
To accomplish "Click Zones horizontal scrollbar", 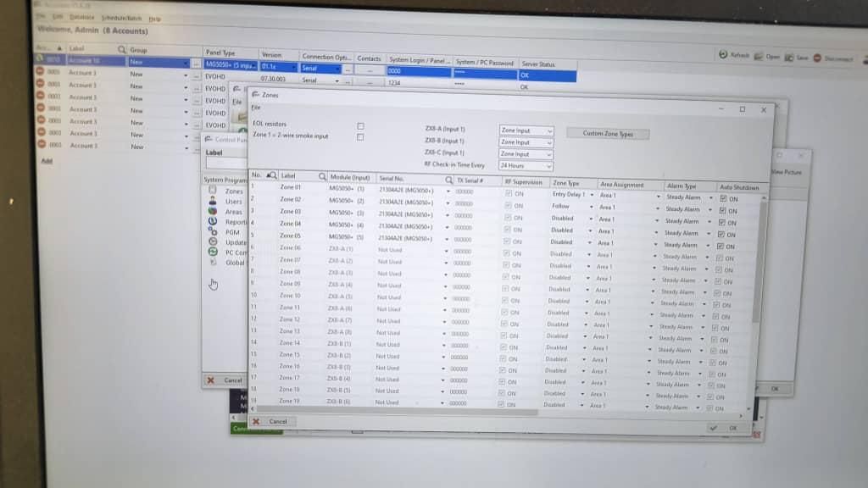I will [x=396, y=411].
